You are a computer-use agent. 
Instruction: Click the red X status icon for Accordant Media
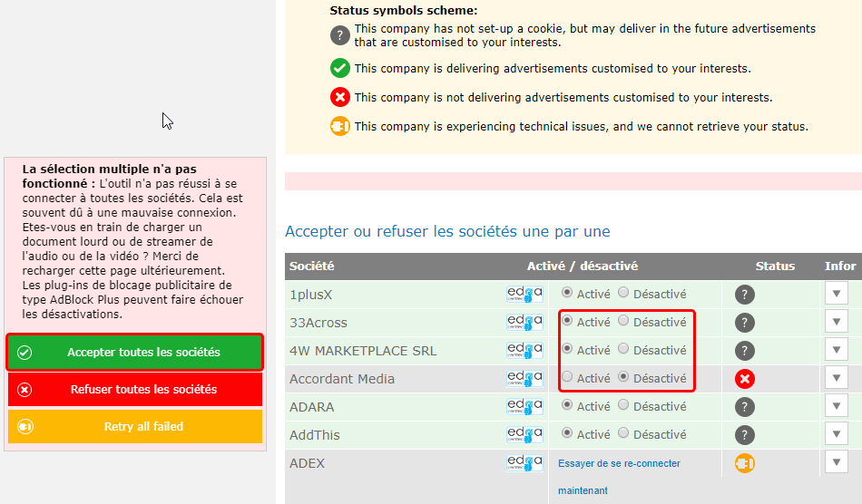(x=745, y=379)
